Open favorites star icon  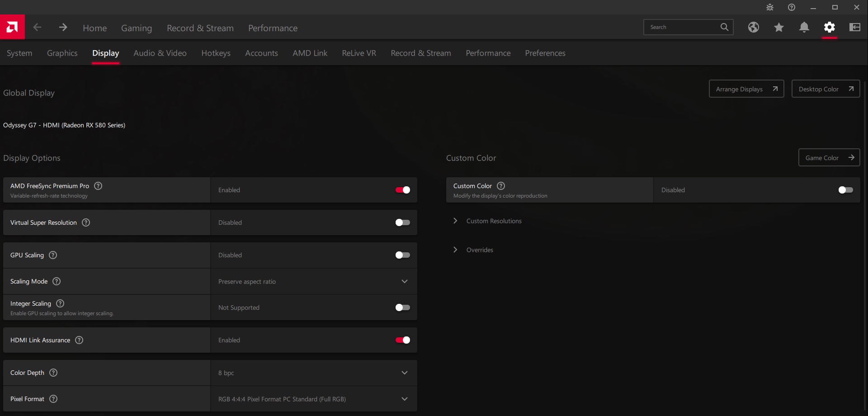779,27
